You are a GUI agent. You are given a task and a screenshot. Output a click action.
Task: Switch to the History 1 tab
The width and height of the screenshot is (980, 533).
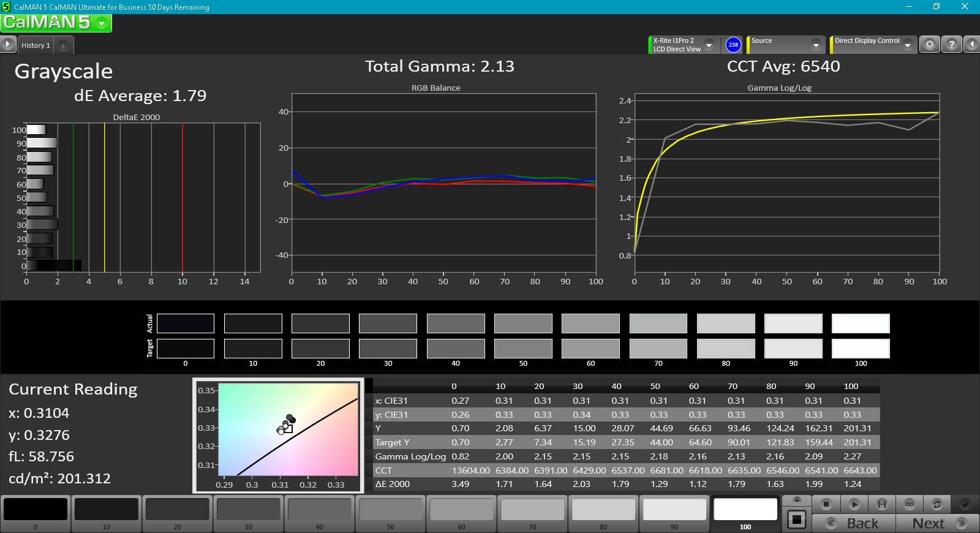36,45
